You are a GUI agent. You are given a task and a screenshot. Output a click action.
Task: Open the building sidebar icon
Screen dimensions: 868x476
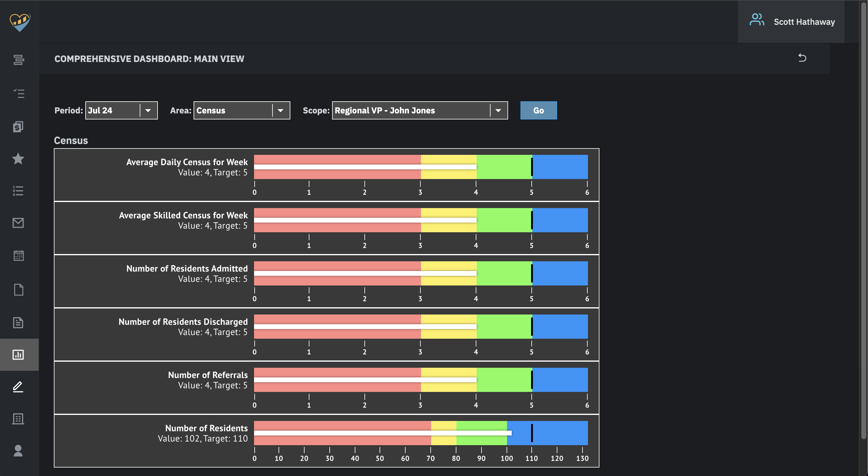(x=18, y=419)
